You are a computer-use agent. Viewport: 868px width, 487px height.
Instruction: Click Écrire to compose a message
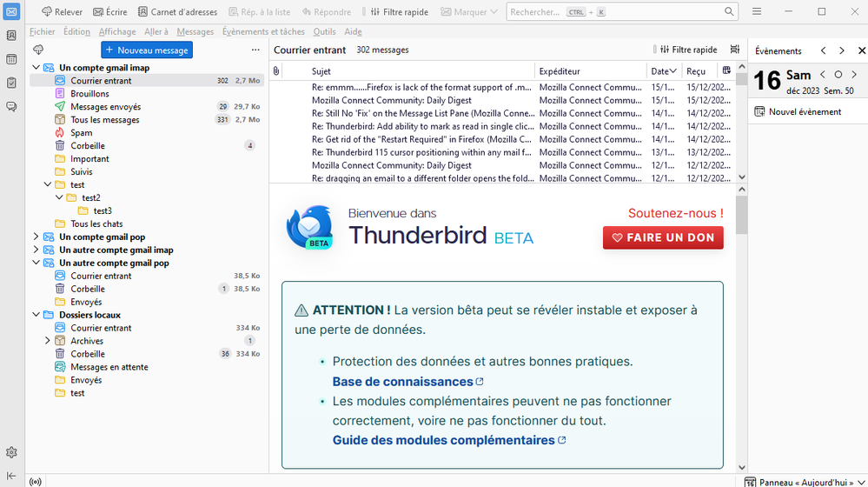pyautogui.click(x=110, y=11)
